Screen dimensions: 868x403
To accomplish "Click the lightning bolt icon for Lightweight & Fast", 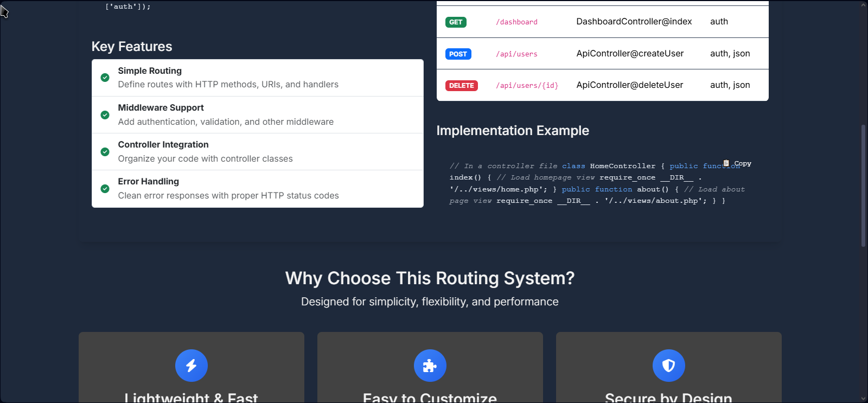I will (x=192, y=366).
